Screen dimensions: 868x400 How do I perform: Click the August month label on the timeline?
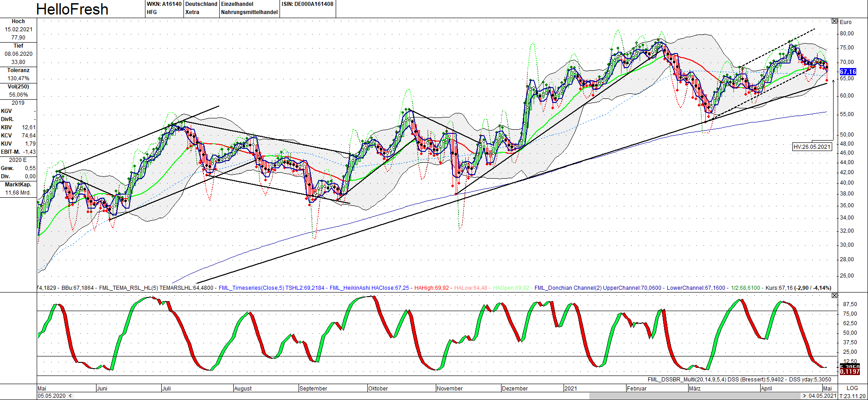(243, 389)
